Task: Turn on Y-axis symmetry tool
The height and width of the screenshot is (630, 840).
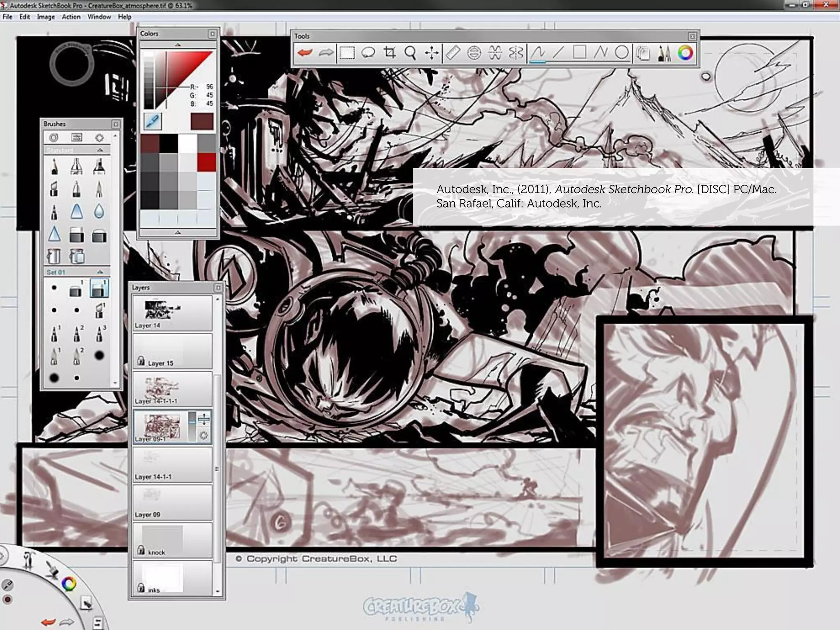Action: click(516, 53)
